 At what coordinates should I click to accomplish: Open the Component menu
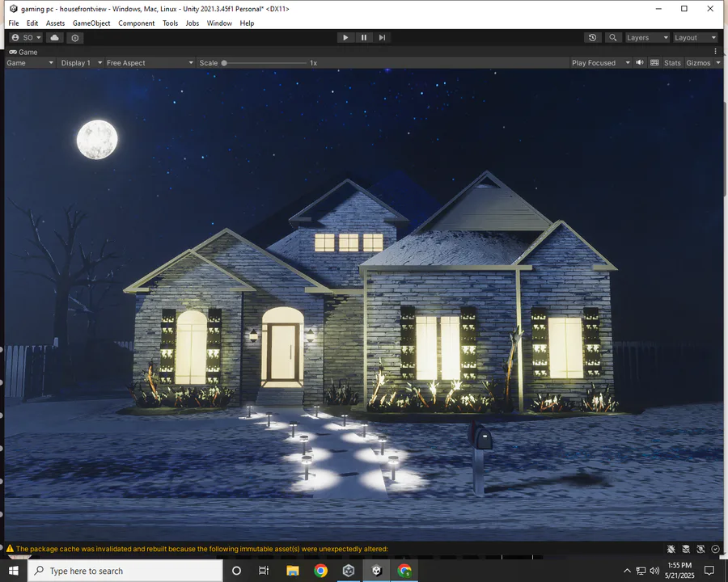pyautogui.click(x=137, y=23)
